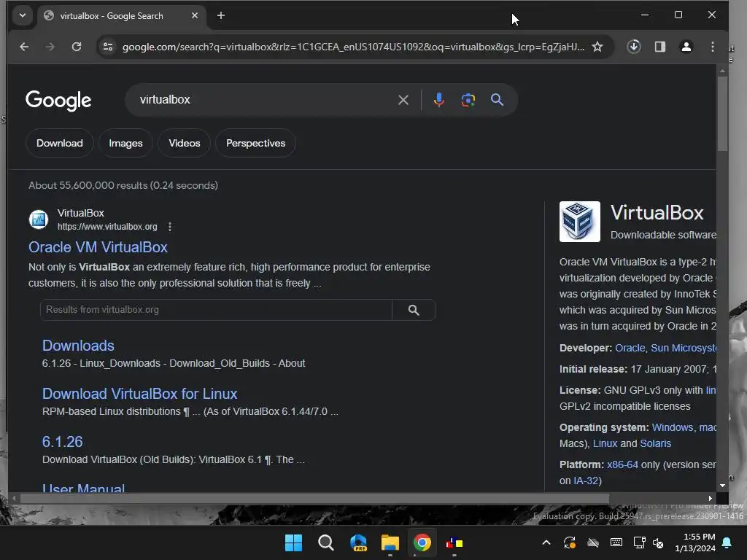This screenshot has width=747, height=560.
Task: Open Download VirtualBox for Linux link
Action: (x=139, y=393)
